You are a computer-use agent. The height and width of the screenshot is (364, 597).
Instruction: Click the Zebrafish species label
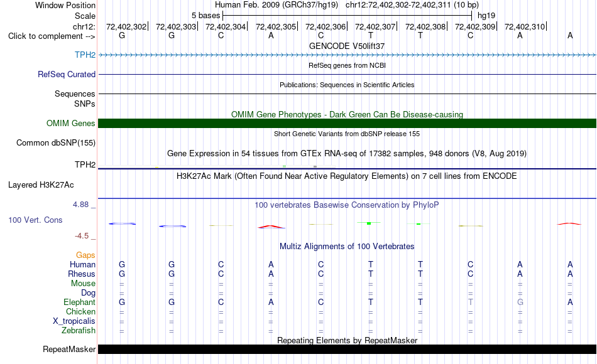pyautogui.click(x=79, y=331)
